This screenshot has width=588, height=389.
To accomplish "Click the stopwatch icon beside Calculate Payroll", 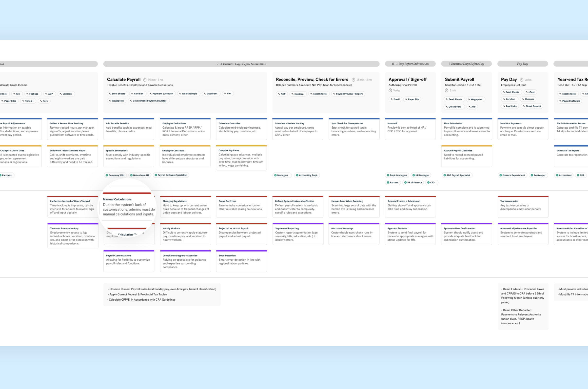I will tap(145, 80).
